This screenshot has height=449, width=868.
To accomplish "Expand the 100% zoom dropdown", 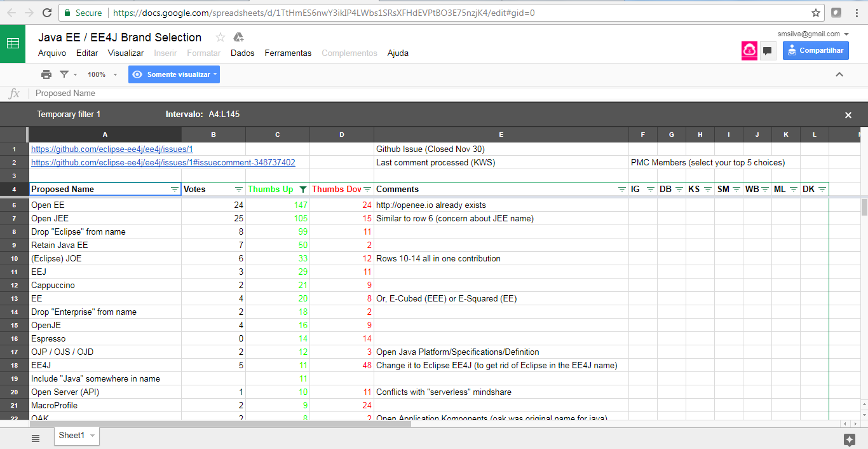I will [103, 74].
